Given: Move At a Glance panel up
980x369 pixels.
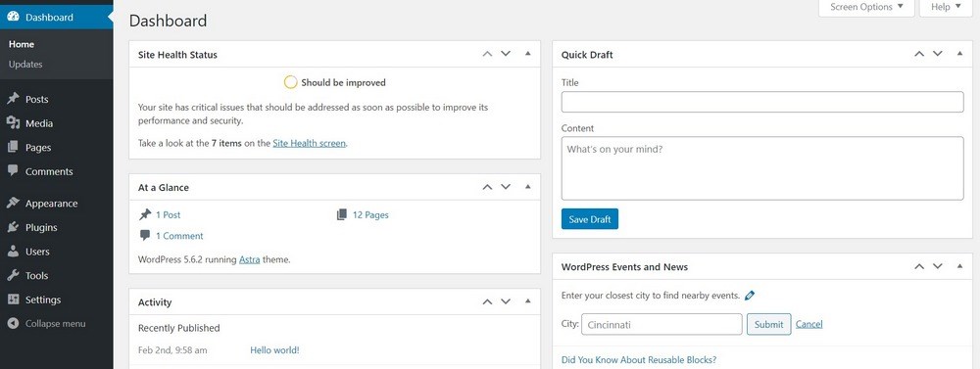Looking at the screenshot, I should pyautogui.click(x=487, y=187).
